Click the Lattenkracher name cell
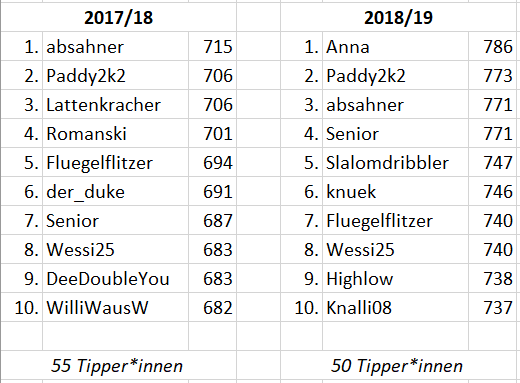This screenshot has height=383, width=520. click(115, 104)
